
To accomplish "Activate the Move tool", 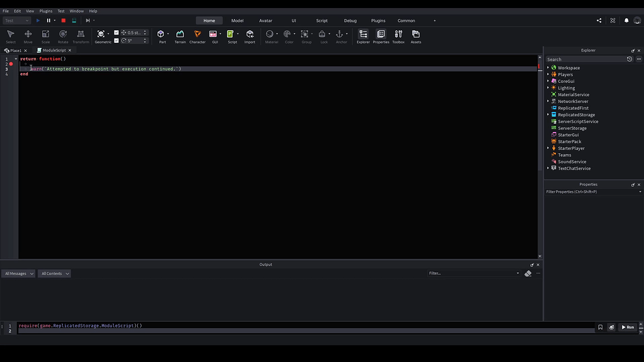I will pyautogui.click(x=28, y=36).
